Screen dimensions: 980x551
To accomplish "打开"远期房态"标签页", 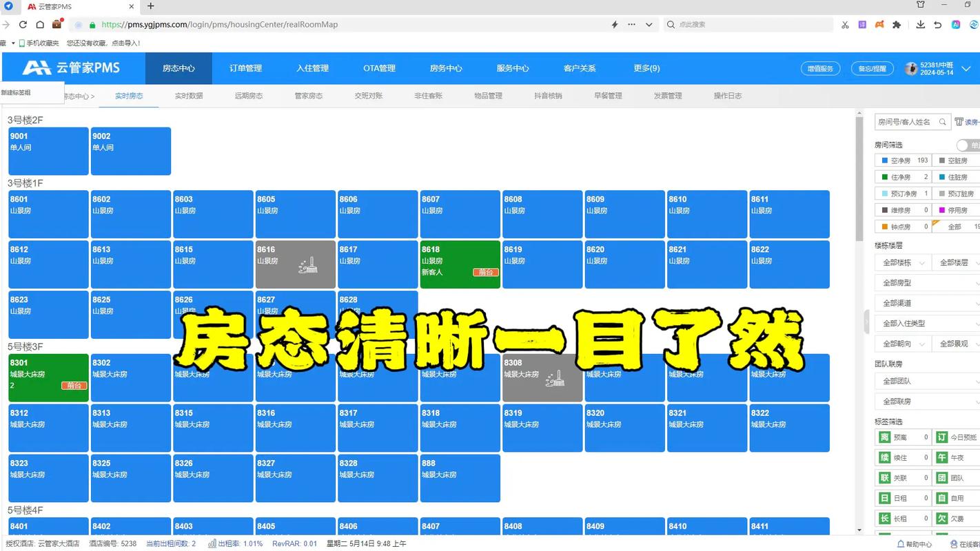I will tap(249, 96).
